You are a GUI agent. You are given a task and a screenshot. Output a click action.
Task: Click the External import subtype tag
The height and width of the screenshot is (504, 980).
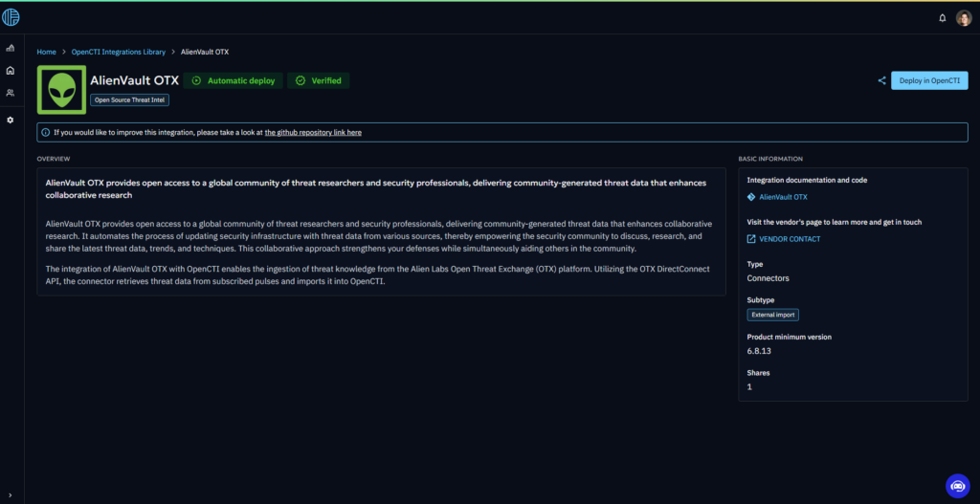point(772,315)
